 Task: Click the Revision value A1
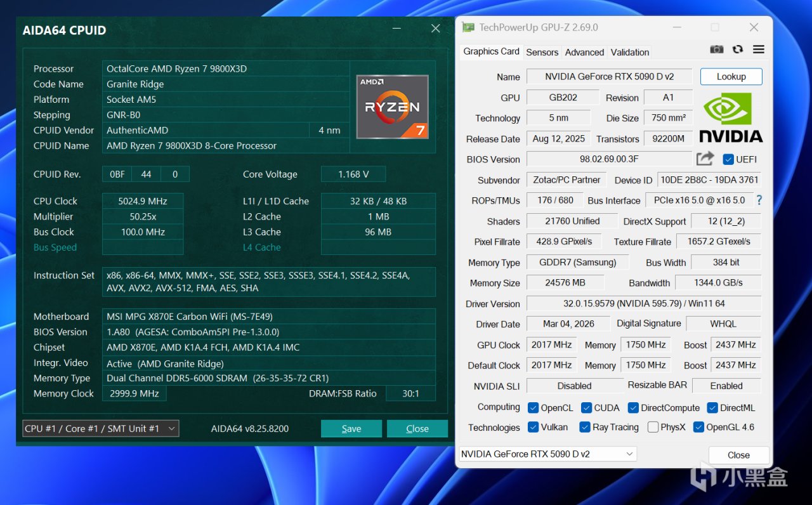pos(668,97)
